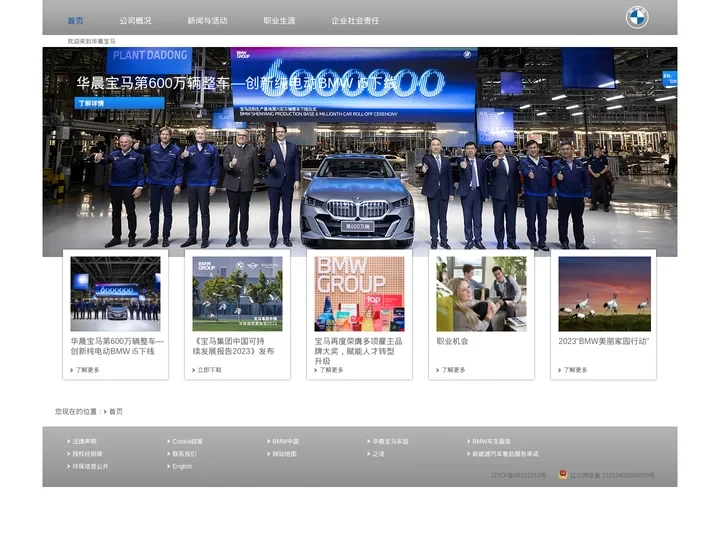The image size is (720, 540).
Task: Click 了解更多 under 美丽家园行动 card
Action: pos(573,370)
